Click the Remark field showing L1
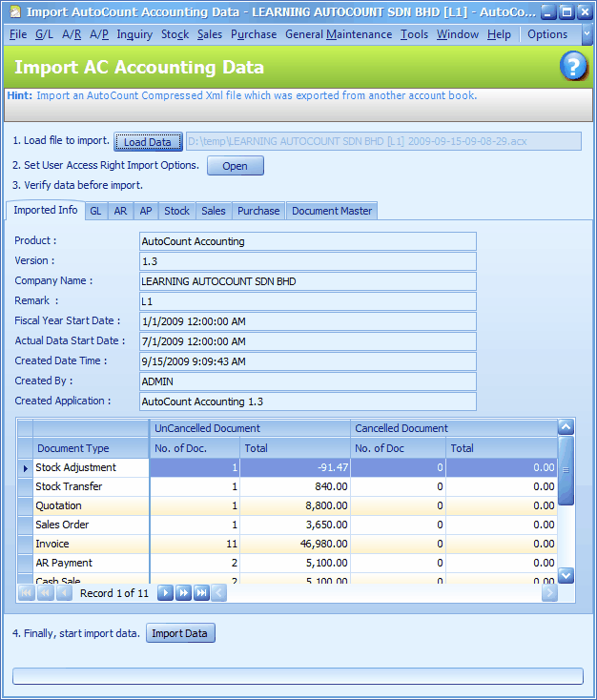This screenshot has width=597, height=700. [308, 301]
